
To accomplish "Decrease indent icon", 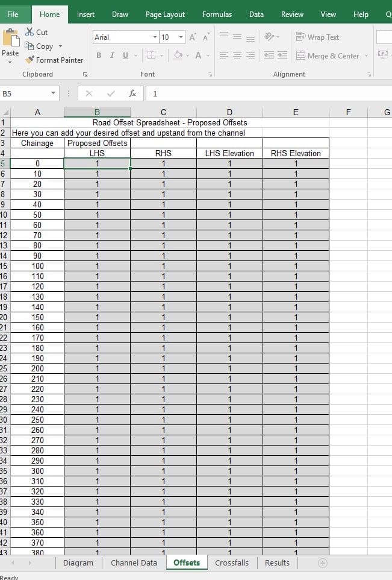I will click(269, 55).
